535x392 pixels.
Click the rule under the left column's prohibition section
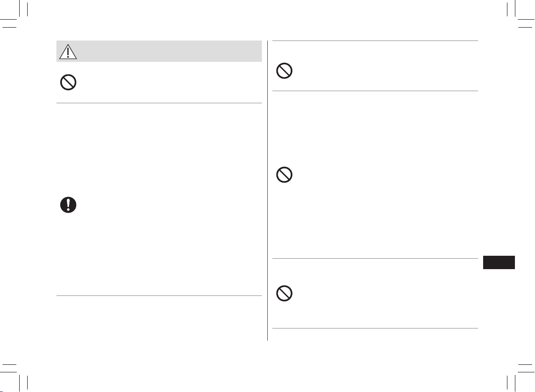point(159,103)
